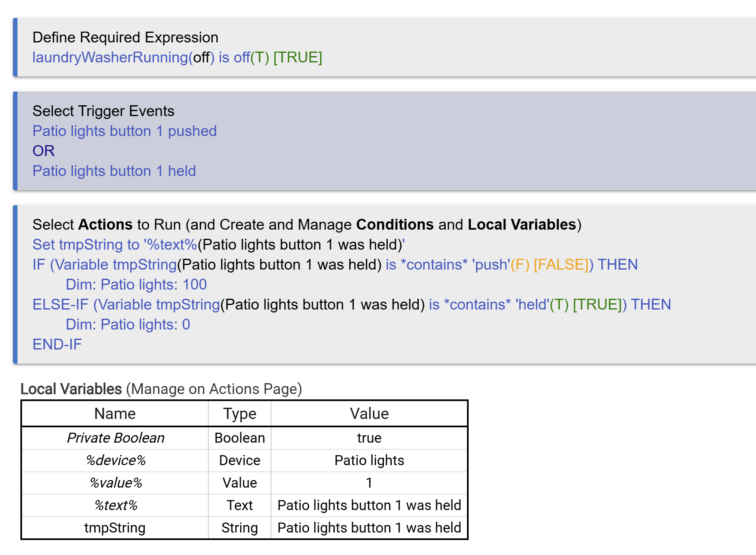Click the Select Trigger Events heading

[103, 111]
